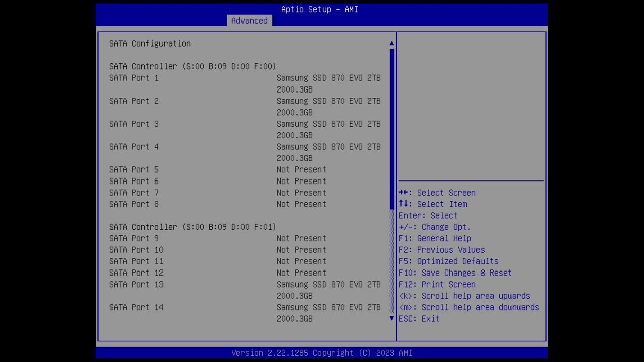This screenshot has width=644, height=362.
Task: Click the Select Screen help line
Action: click(x=437, y=193)
